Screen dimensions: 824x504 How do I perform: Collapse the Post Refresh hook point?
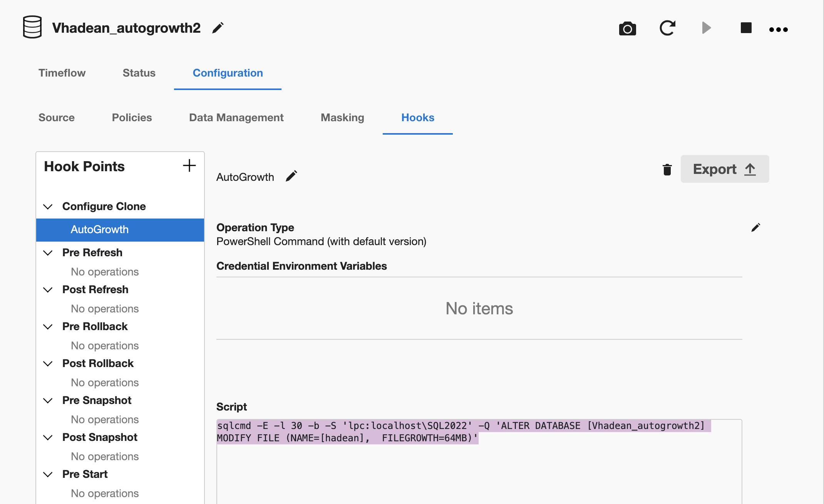(x=48, y=290)
